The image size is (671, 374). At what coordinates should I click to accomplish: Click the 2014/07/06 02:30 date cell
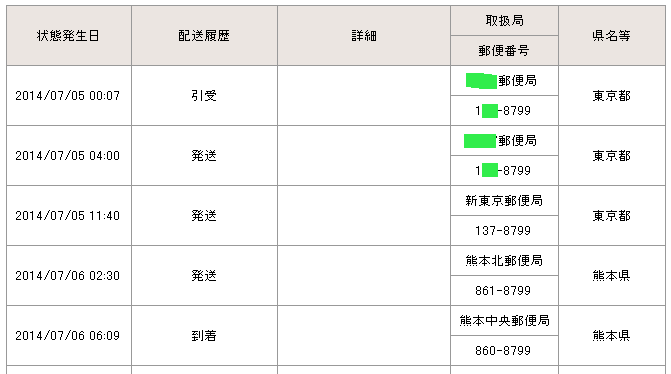(69, 275)
